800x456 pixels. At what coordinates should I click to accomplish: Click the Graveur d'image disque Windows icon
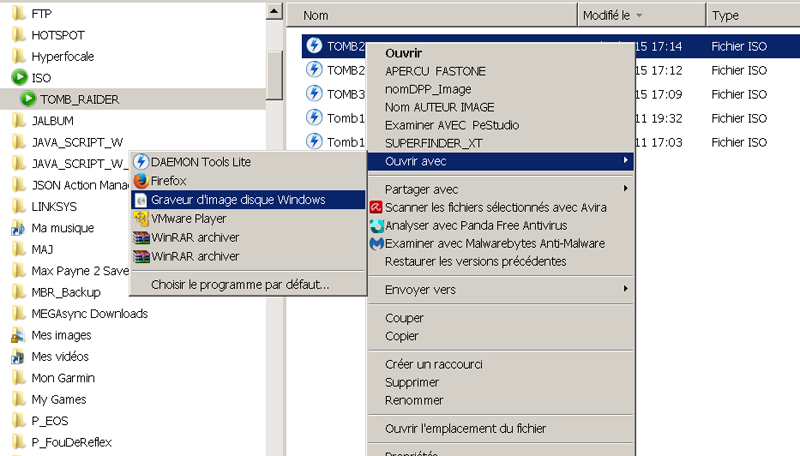tap(141, 200)
